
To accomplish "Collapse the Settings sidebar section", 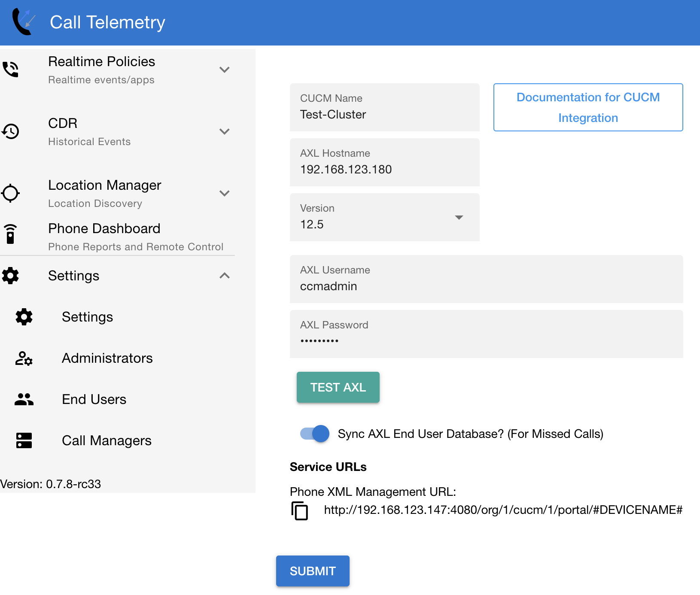I will click(225, 276).
